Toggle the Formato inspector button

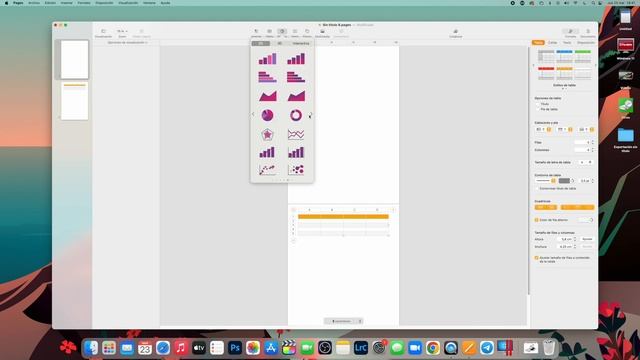point(571,33)
